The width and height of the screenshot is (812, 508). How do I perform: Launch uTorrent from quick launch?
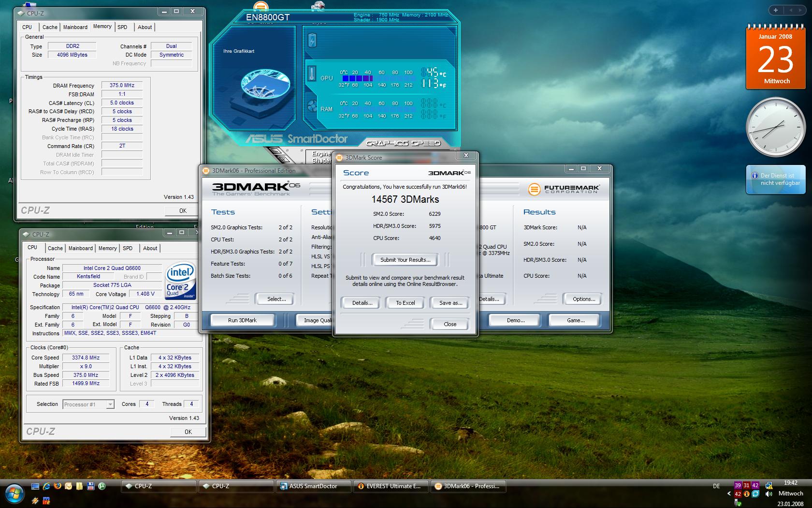tap(101, 486)
